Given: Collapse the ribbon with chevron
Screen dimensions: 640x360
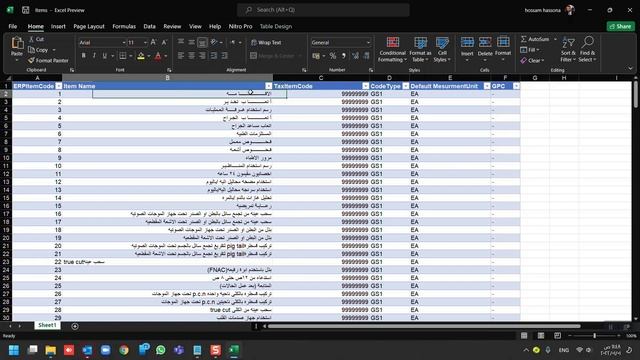Looking at the screenshot, I should click(x=630, y=69).
